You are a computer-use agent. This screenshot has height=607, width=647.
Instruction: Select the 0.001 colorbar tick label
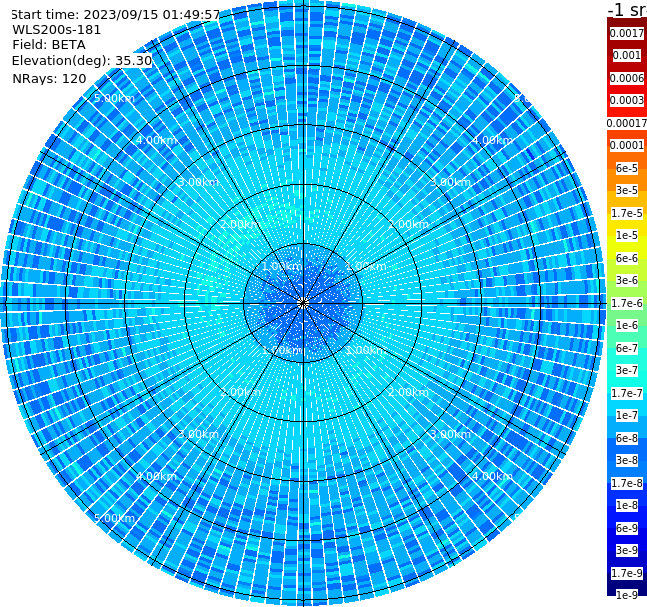tap(627, 55)
